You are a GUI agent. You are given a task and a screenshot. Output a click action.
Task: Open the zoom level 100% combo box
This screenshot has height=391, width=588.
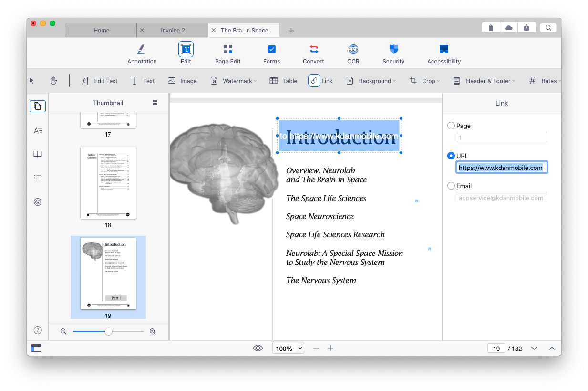coord(288,348)
